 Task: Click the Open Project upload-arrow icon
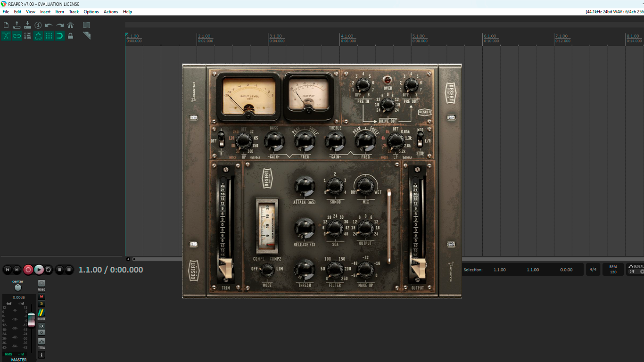pos(17,25)
